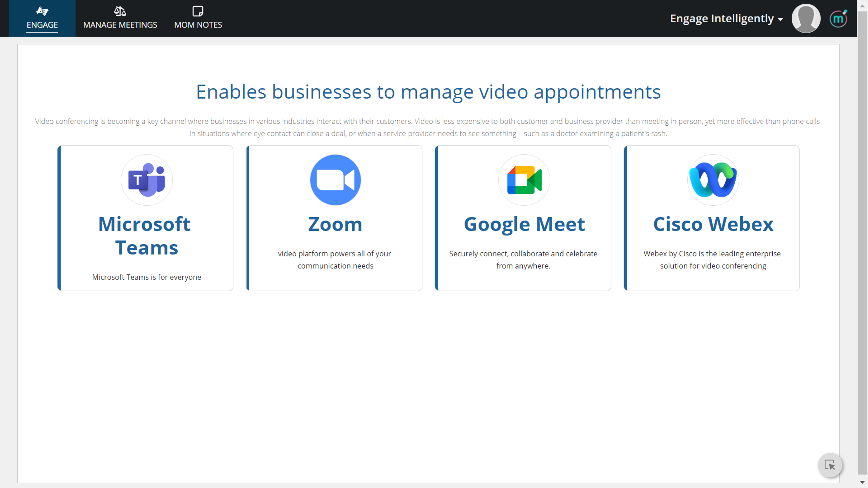Screen dimensions: 868x488
Task: Click the scrollbar up arrow
Action: tap(862, 6)
